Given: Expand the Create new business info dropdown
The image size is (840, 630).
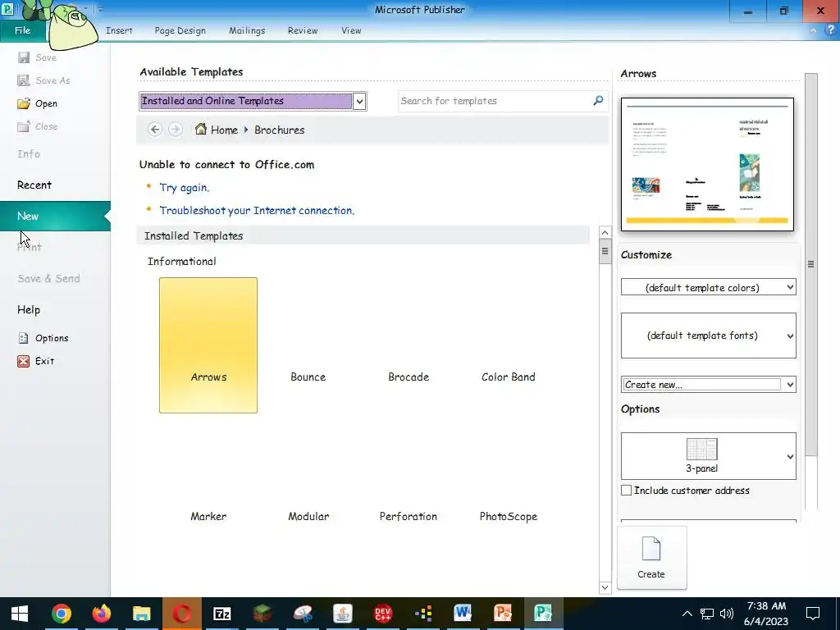Looking at the screenshot, I should (x=789, y=384).
